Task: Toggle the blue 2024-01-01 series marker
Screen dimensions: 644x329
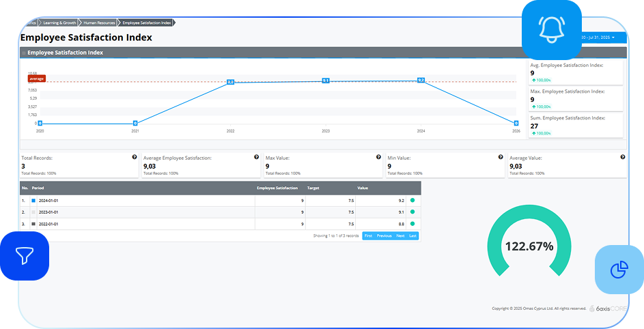Action: [x=33, y=201]
